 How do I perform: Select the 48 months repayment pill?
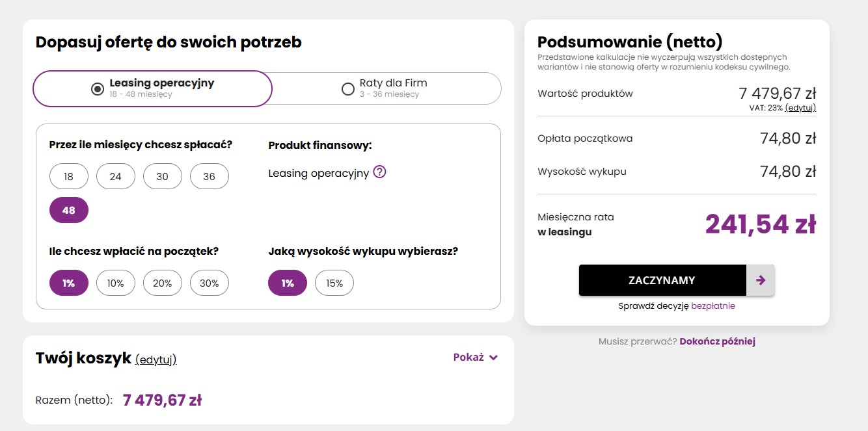click(68, 210)
